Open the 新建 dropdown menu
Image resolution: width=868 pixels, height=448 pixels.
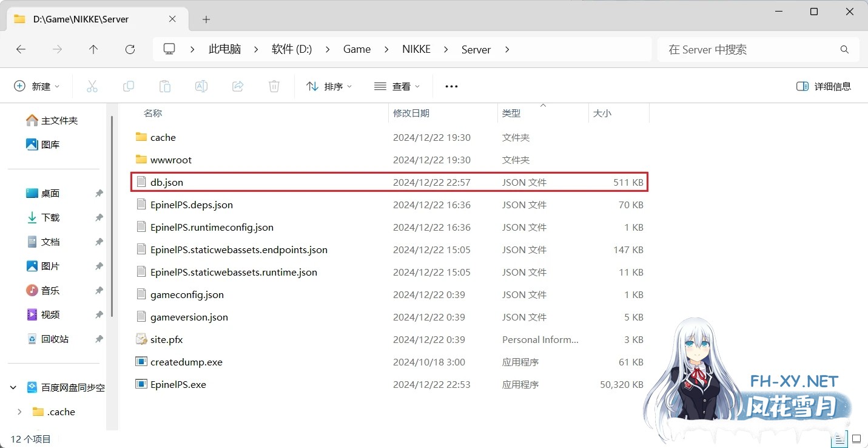37,86
